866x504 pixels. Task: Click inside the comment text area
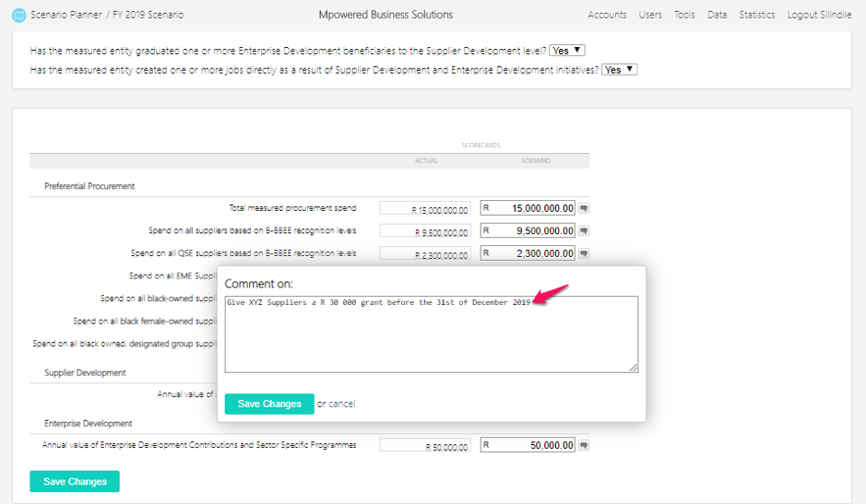point(432,334)
